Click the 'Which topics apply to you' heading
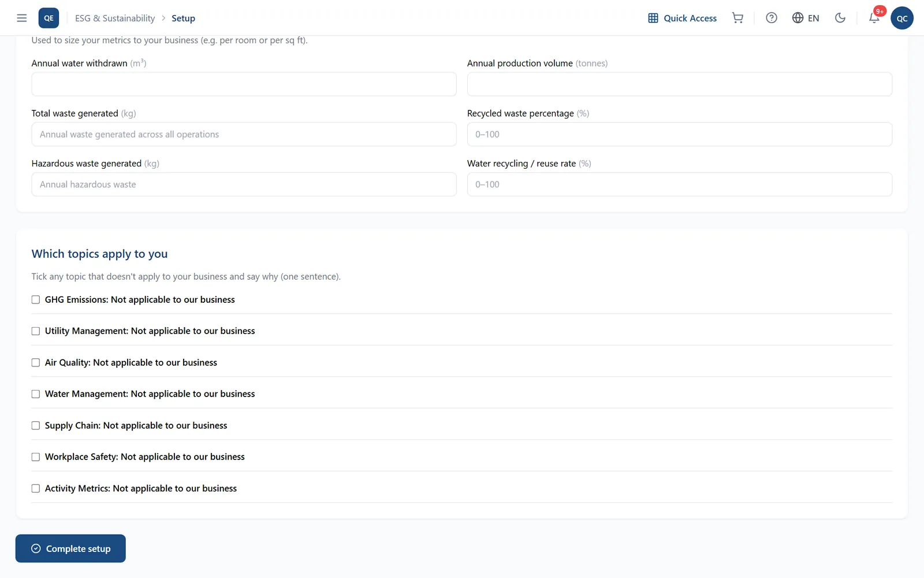The width and height of the screenshot is (924, 578). (99, 254)
